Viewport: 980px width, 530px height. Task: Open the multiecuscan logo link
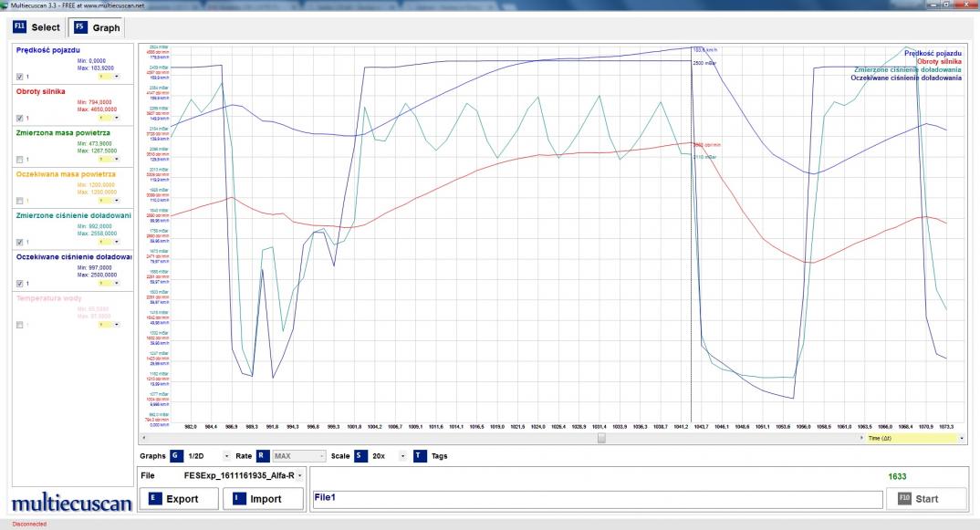[66, 504]
